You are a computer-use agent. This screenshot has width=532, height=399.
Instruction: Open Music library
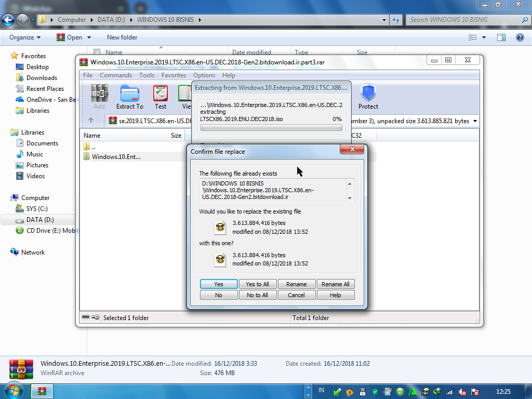click(30, 154)
